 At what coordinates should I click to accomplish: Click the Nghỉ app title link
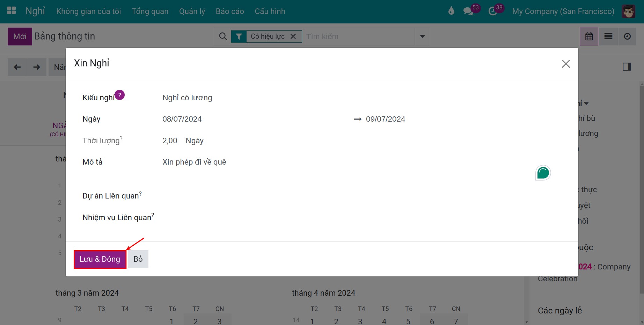(35, 11)
